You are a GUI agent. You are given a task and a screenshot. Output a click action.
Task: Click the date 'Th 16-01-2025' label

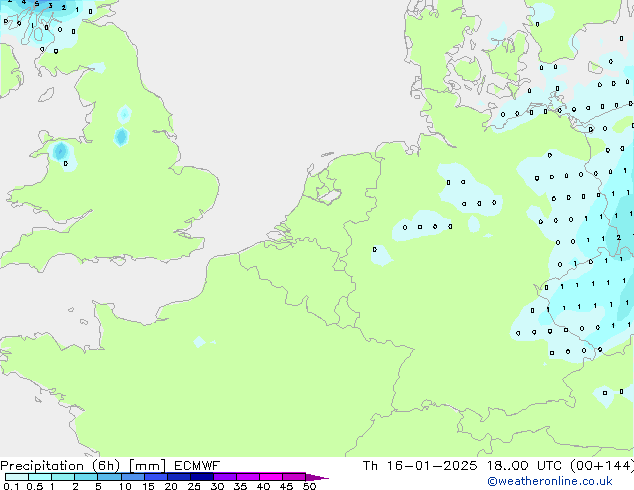coord(412,465)
